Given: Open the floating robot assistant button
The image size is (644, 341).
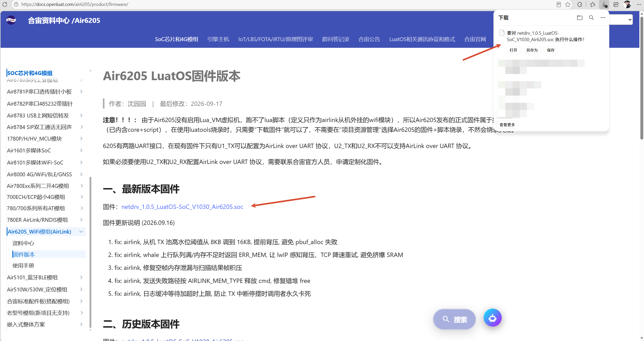Looking at the screenshot, I should click(492, 318).
